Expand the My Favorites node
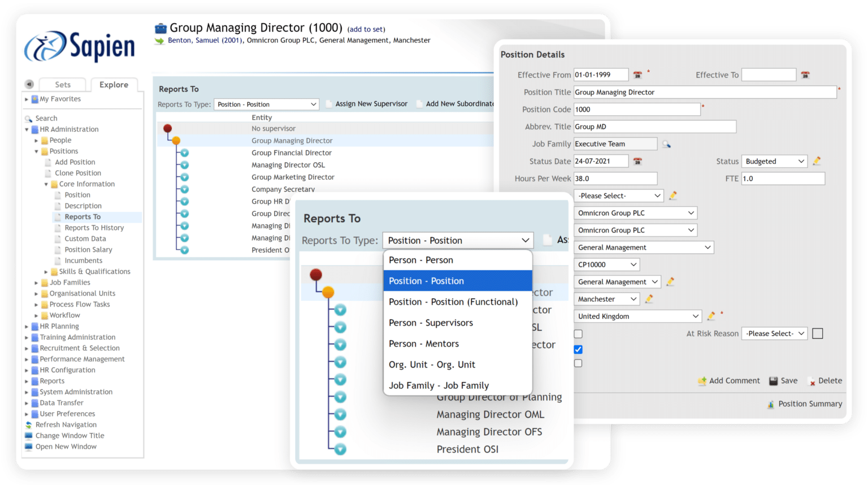The width and height of the screenshot is (868, 488). tap(27, 99)
